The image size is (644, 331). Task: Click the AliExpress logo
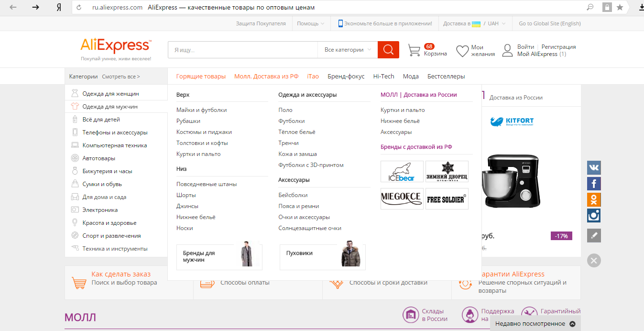click(x=116, y=46)
